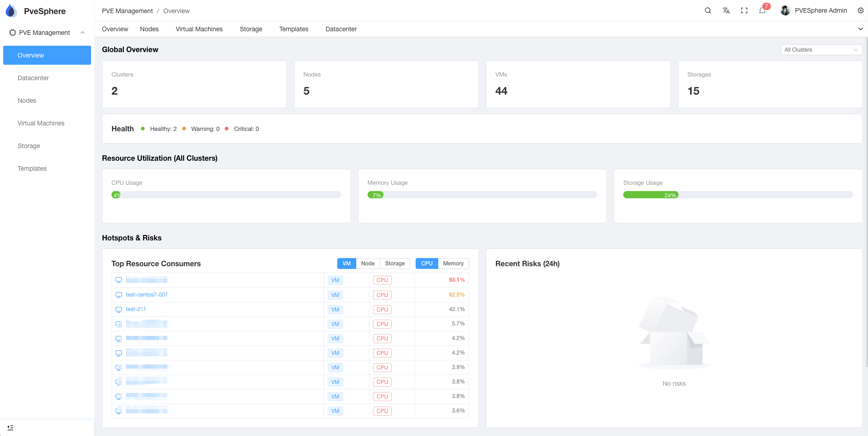This screenshot has width=868, height=436.
Task: Collapse the sidebar with the bottom-left icon
Action: (x=10, y=427)
